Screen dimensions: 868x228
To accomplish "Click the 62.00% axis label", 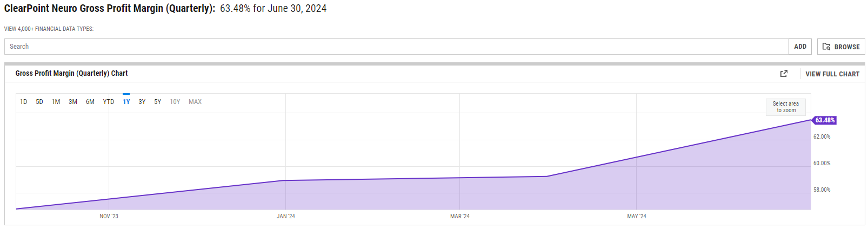I will click(822, 136).
